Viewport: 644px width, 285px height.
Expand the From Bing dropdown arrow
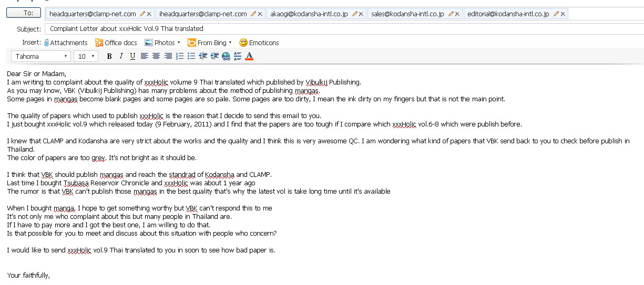click(x=230, y=43)
